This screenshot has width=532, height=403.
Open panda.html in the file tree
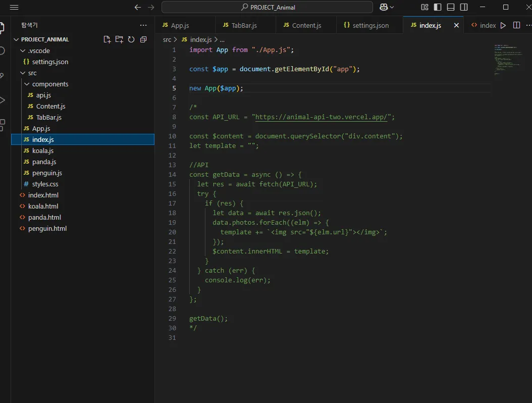[83, 217]
